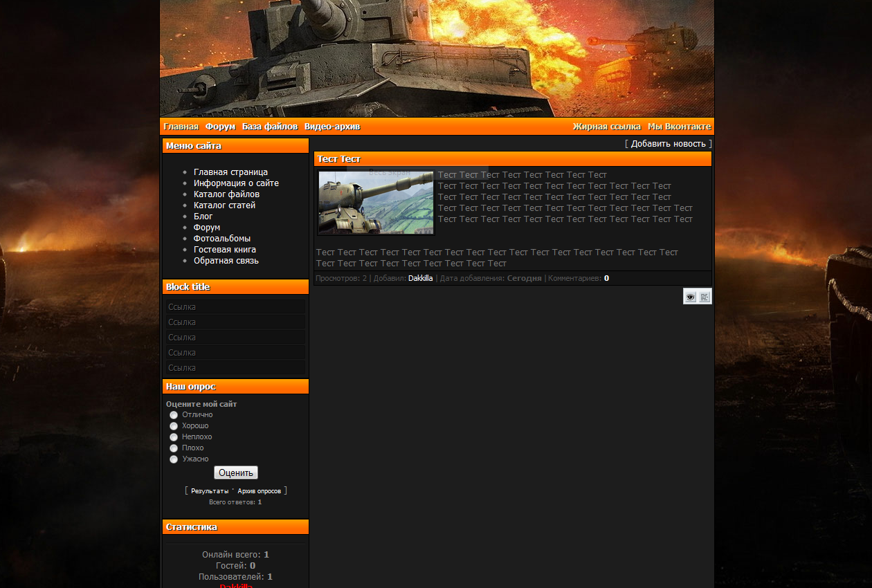The image size is (872, 588).
Task: Open "Каталог файлов" in the site menu
Action: [226, 194]
